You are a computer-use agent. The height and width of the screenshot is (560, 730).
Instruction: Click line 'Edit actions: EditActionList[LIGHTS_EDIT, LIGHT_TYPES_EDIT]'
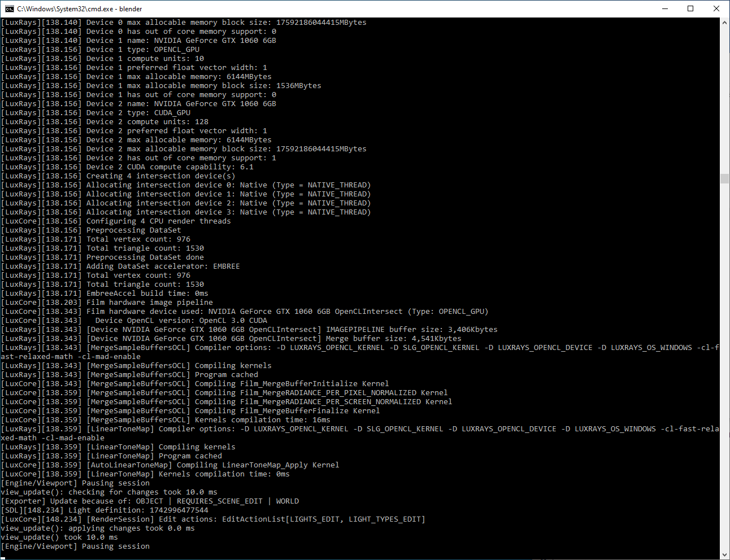(213, 519)
